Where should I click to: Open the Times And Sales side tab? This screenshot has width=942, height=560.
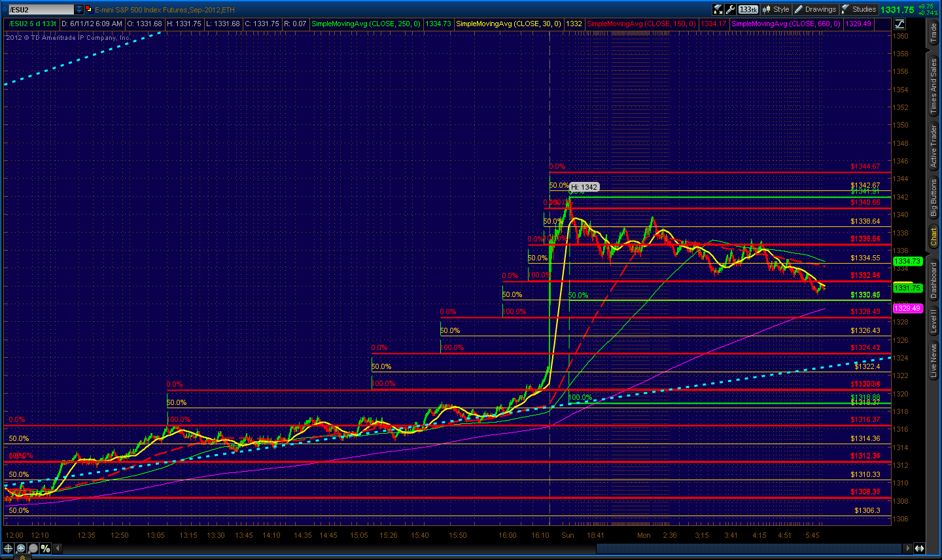pyautogui.click(x=934, y=86)
